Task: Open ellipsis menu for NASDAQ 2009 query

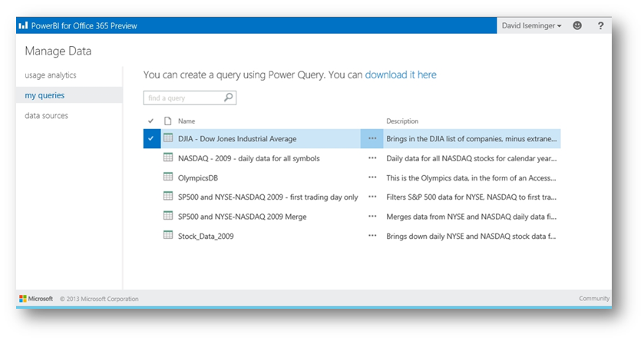Action: click(x=372, y=158)
